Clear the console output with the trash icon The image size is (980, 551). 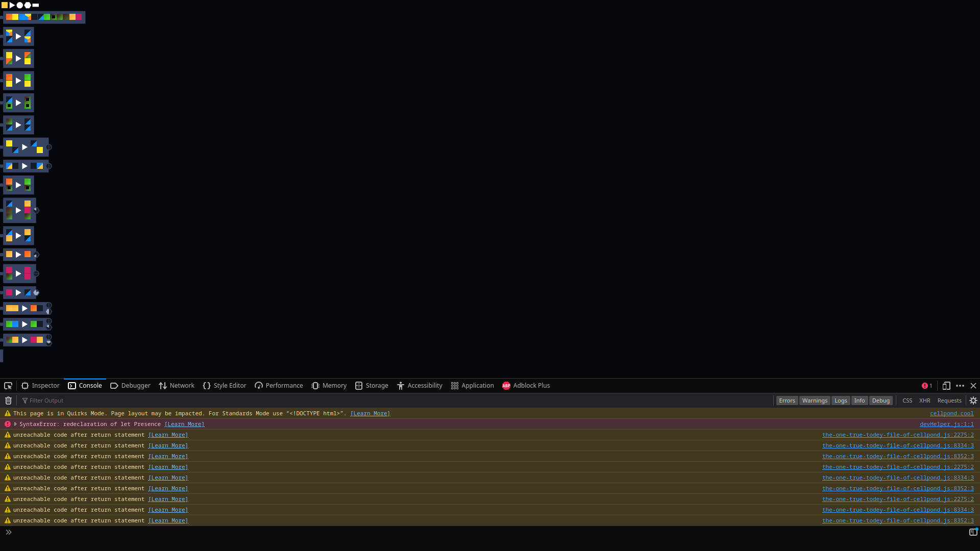8,400
